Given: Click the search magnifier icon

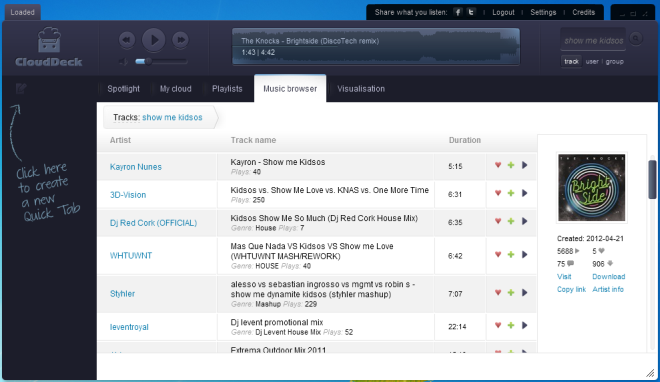Looking at the screenshot, I should pyautogui.click(x=636, y=39).
